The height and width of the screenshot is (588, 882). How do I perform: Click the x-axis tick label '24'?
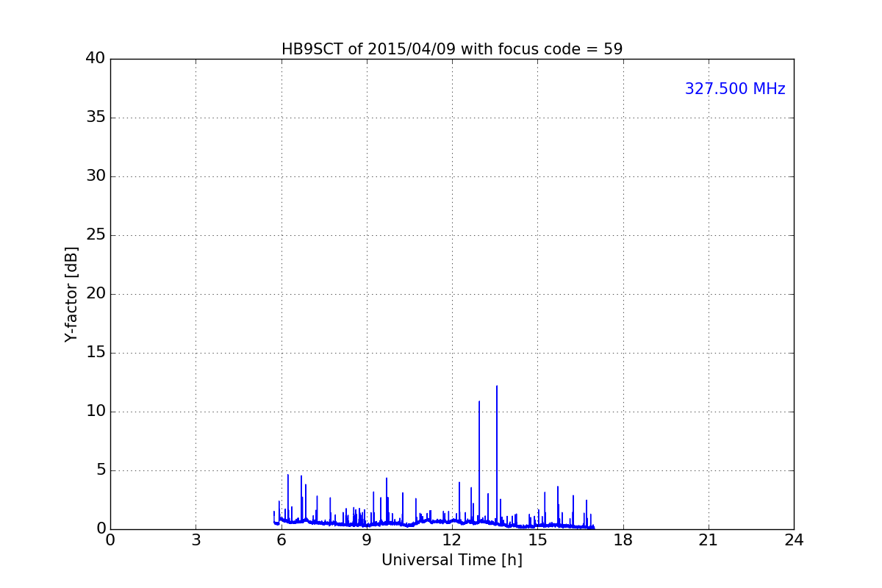pos(794,540)
